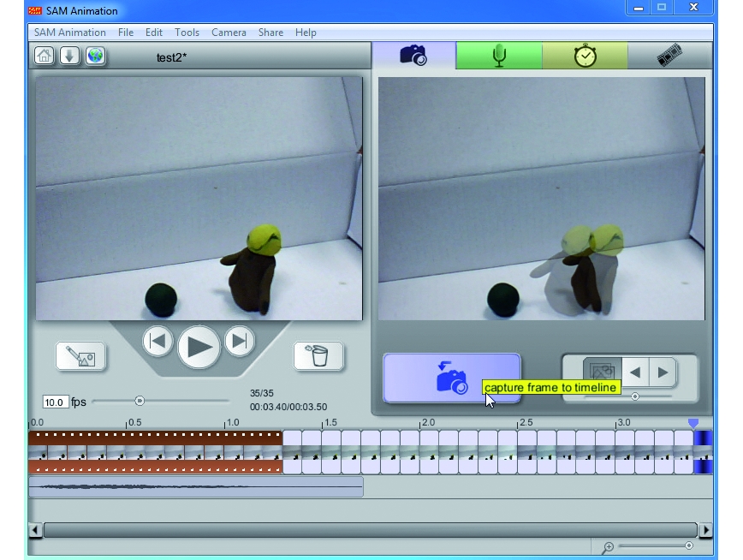Image resolution: width=743 pixels, height=560 pixels.
Task: Maximize the SAM Animation window
Action: point(662,8)
